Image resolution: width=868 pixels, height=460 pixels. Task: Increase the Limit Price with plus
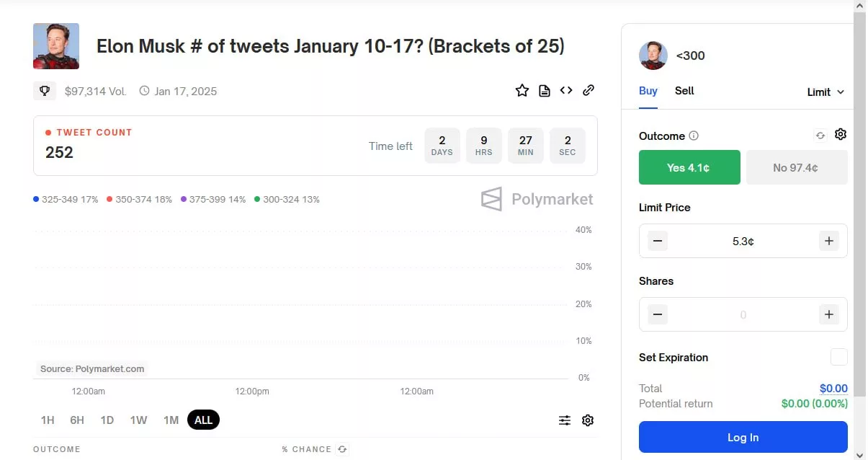click(829, 241)
